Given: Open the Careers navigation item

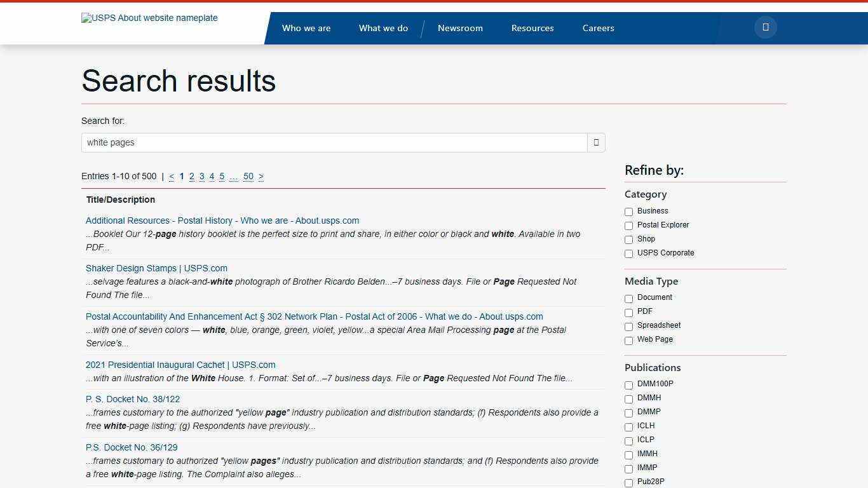Looking at the screenshot, I should (598, 28).
